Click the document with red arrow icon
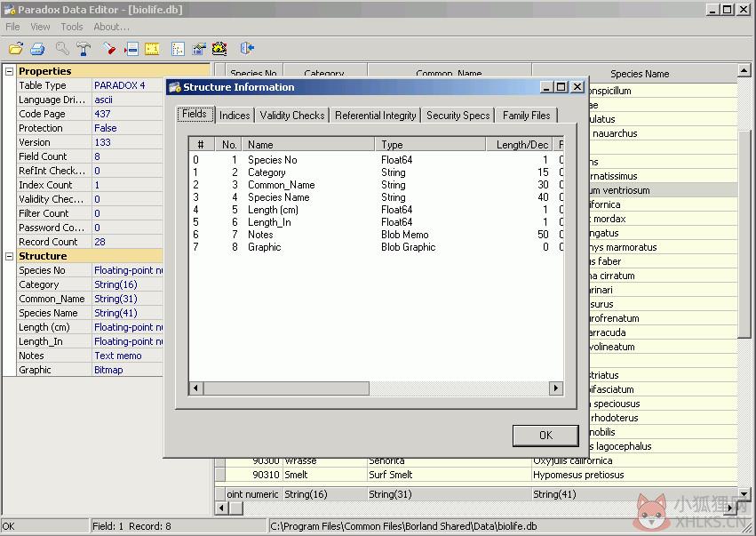Viewport: 756px width, 536px height. (131, 48)
